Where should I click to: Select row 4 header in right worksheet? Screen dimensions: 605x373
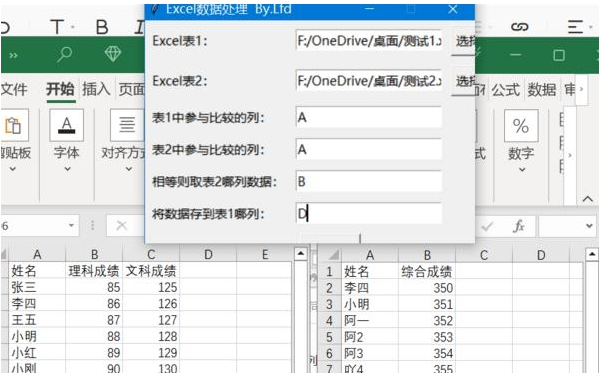click(329, 321)
